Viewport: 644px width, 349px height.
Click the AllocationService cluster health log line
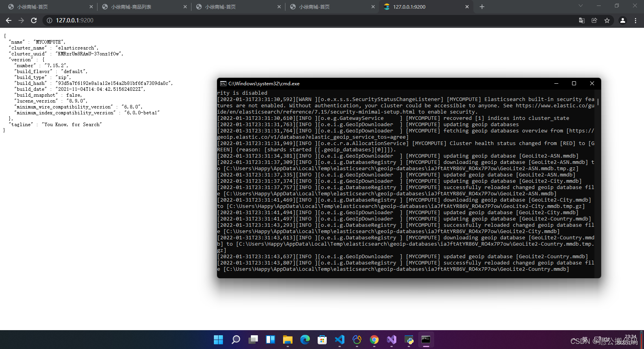pos(406,146)
